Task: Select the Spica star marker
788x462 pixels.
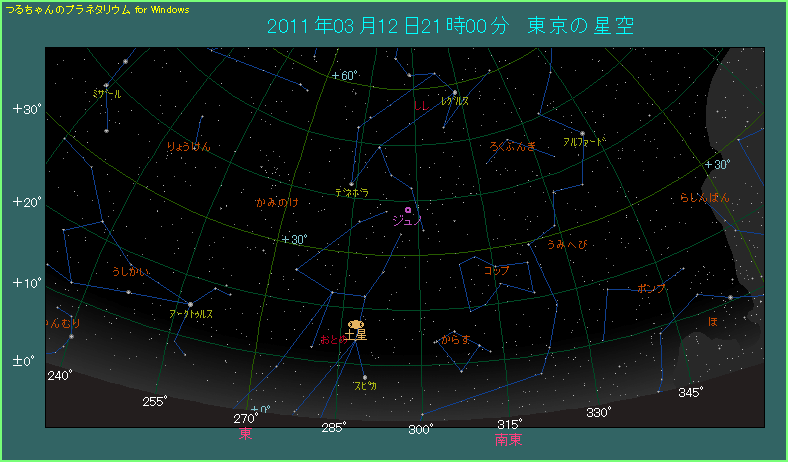Action: tap(364, 377)
